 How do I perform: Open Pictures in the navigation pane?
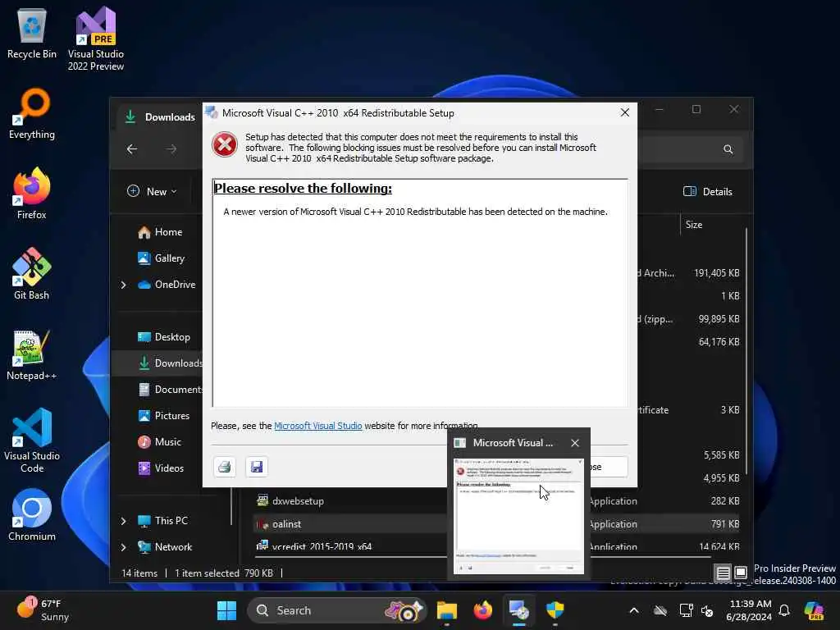point(163,416)
